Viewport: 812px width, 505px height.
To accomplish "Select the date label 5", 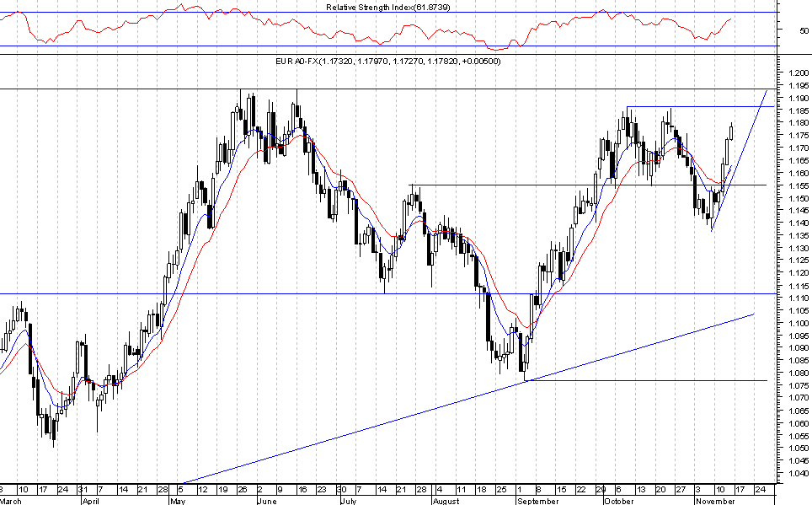I will (x=180, y=490).
